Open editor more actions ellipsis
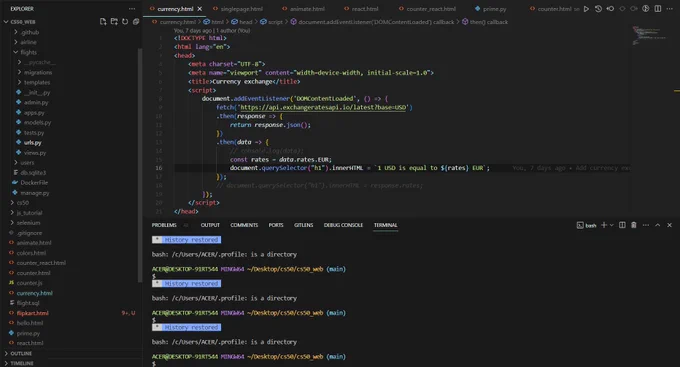 point(670,9)
